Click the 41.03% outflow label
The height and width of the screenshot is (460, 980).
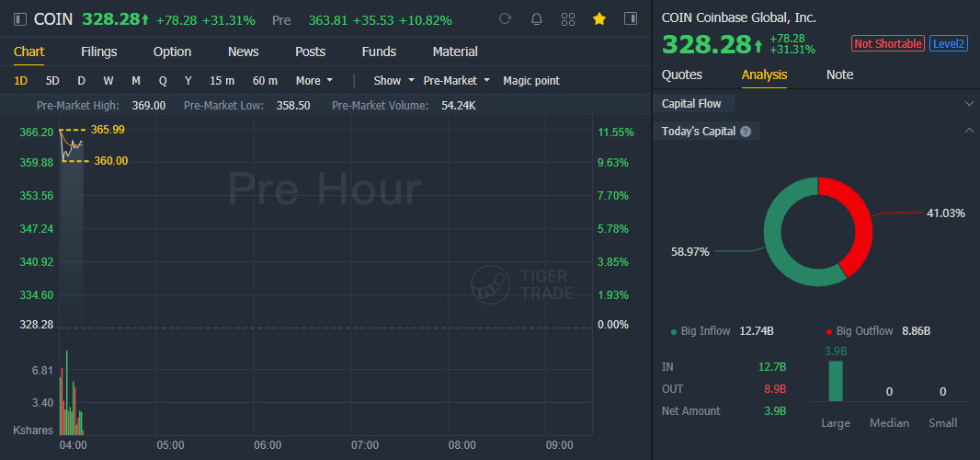point(946,213)
